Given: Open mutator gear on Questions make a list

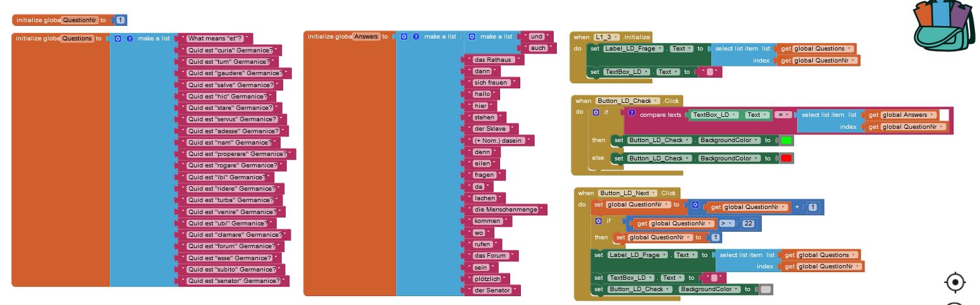Looking at the screenshot, I should point(118,39).
